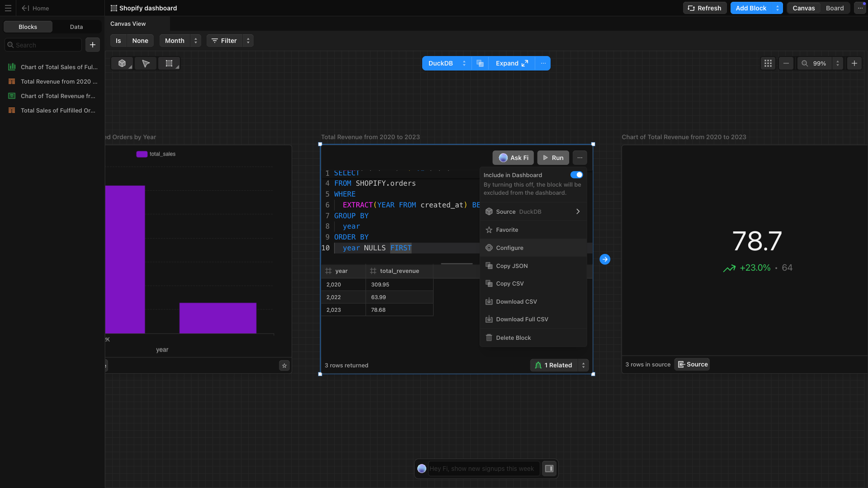This screenshot has width=868, height=488.
Task: Click the blue arrow connector between blocks
Action: point(605,259)
